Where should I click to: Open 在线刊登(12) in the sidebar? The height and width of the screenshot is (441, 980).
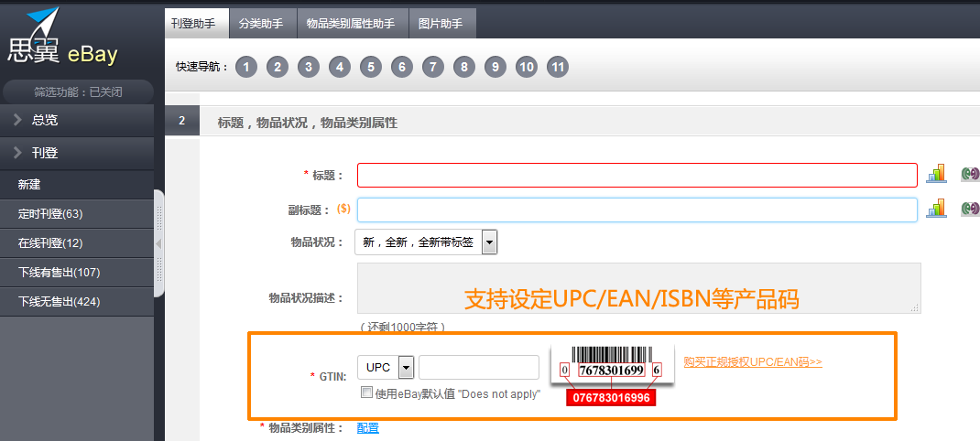[x=77, y=243]
